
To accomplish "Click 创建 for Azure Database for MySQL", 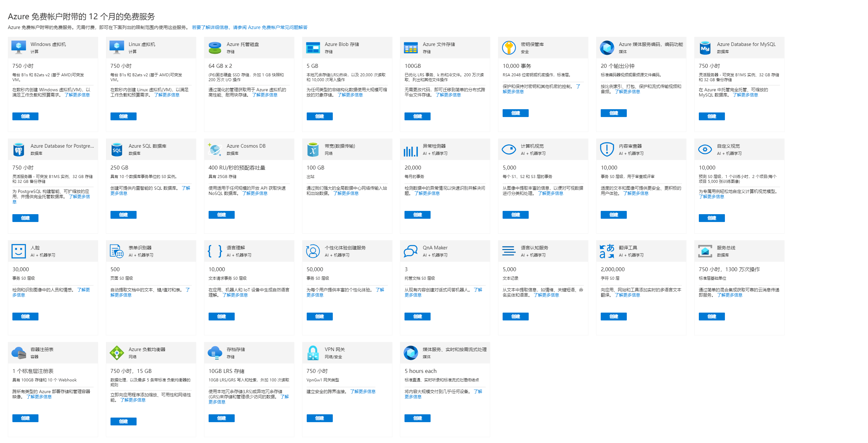I will click(712, 116).
